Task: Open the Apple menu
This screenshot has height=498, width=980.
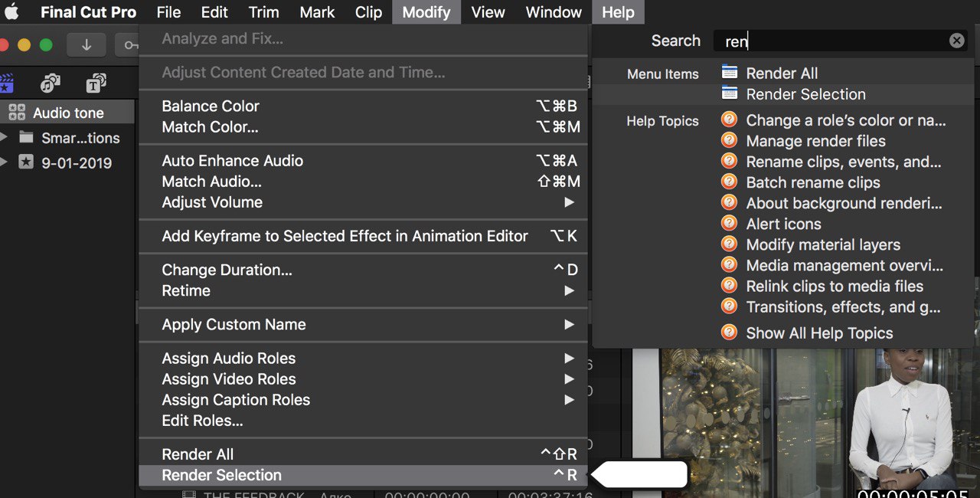Action: click(x=11, y=12)
